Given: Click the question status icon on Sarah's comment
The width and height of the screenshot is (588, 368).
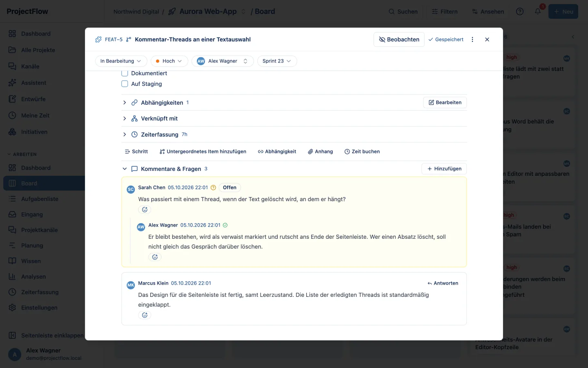Looking at the screenshot, I should [213, 188].
